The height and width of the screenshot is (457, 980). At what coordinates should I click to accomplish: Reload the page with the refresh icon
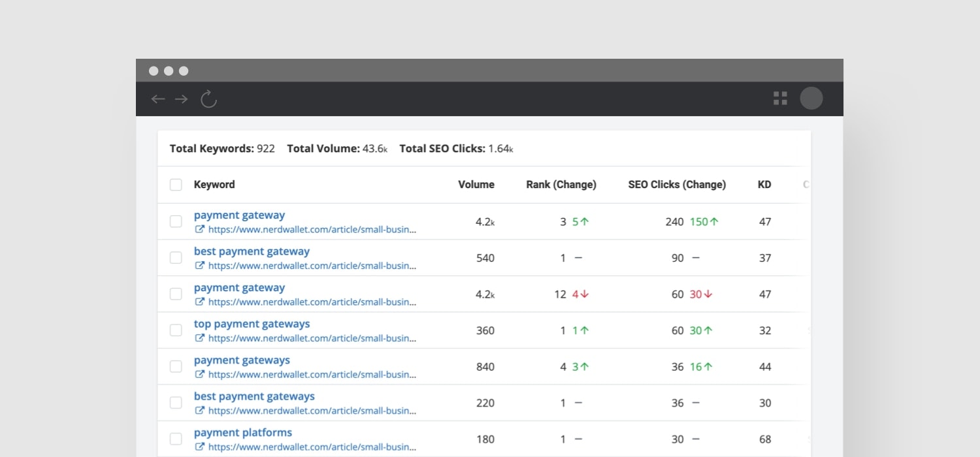(208, 99)
